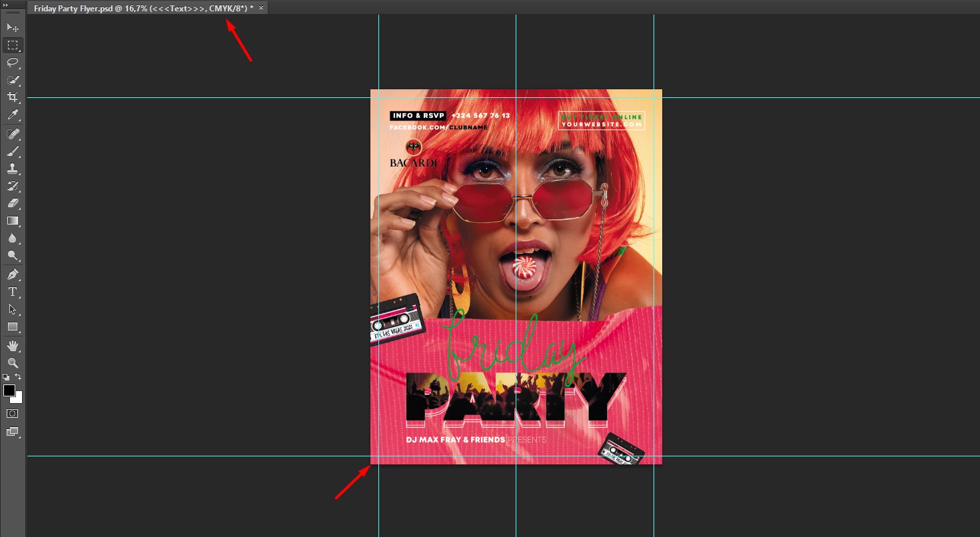Select the Clone Stamp tool
The width and height of the screenshot is (980, 537).
click(x=13, y=169)
